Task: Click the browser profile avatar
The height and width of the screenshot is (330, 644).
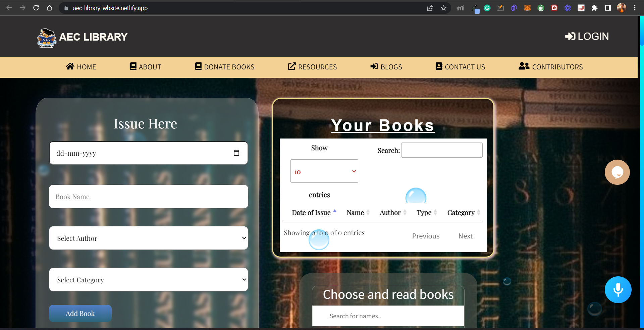Action: pyautogui.click(x=622, y=8)
